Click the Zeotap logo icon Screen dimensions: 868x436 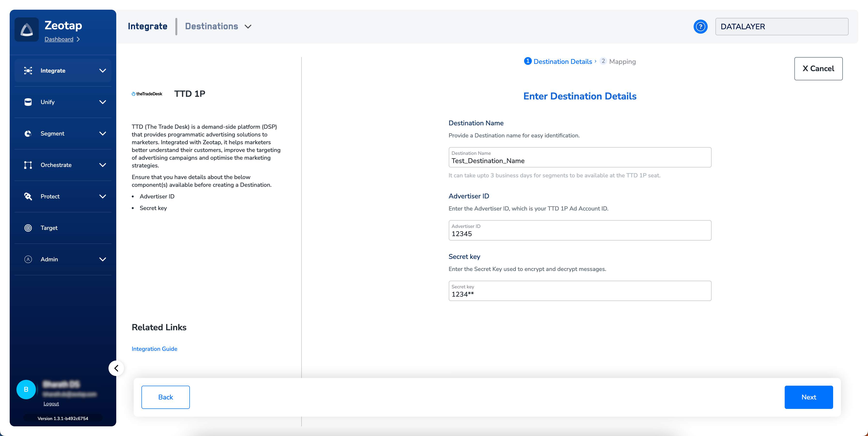click(x=27, y=30)
